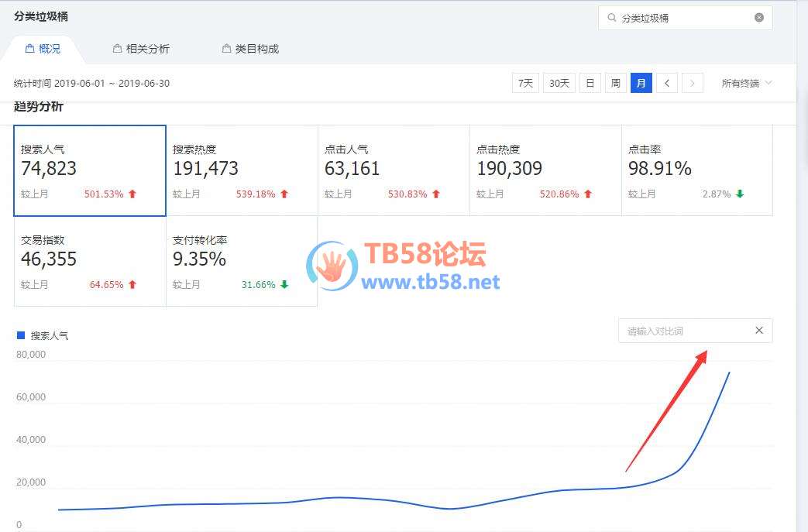Clear the search box with the X icon

point(759,18)
